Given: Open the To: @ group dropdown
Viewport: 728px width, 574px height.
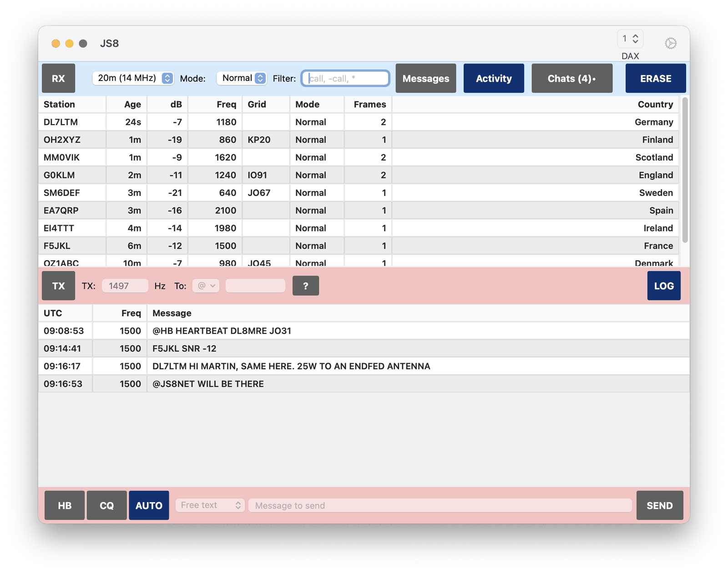Looking at the screenshot, I should [x=206, y=286].
